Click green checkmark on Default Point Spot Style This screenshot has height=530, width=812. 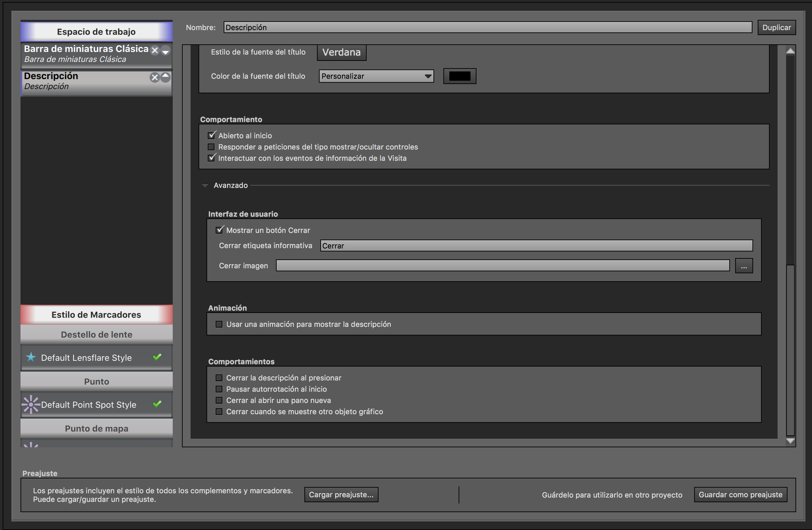157,404
